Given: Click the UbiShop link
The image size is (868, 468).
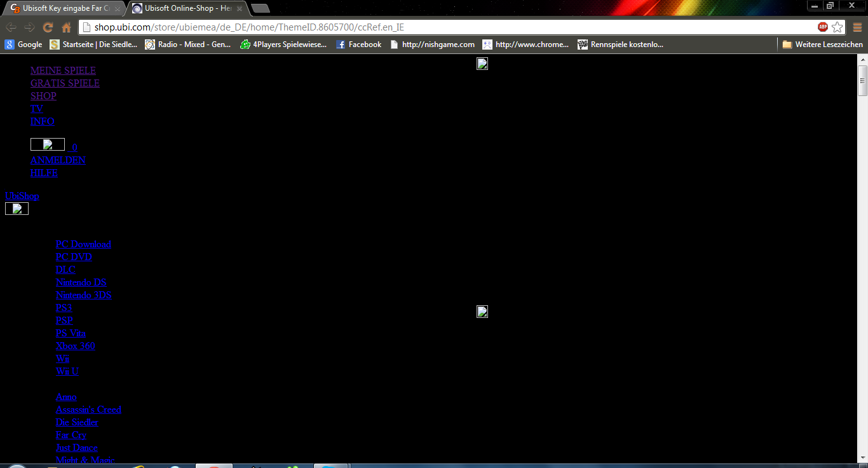Looking at the screenshot, I should coord(22,196).
